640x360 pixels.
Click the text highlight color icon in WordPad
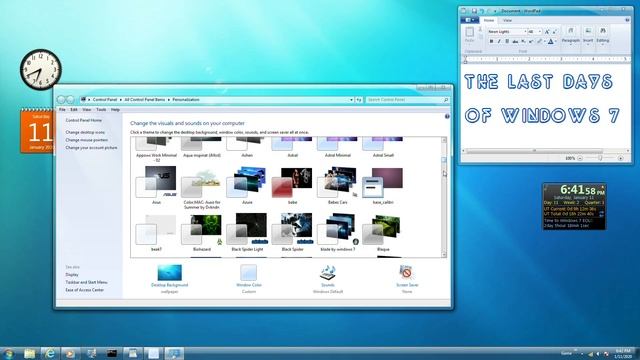coord(540,41)
